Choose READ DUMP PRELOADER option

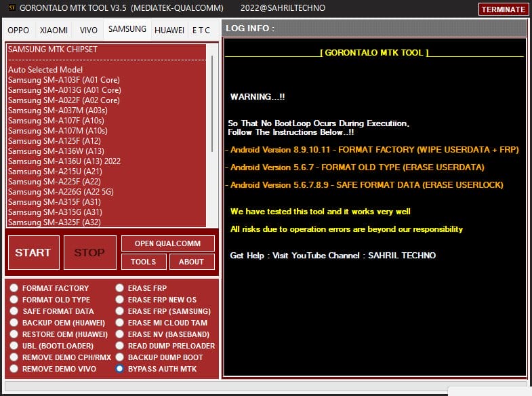pos(165,346)
